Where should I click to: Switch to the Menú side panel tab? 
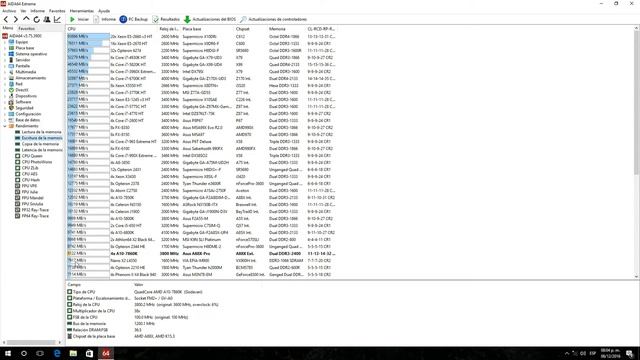[x=8, y=28]
